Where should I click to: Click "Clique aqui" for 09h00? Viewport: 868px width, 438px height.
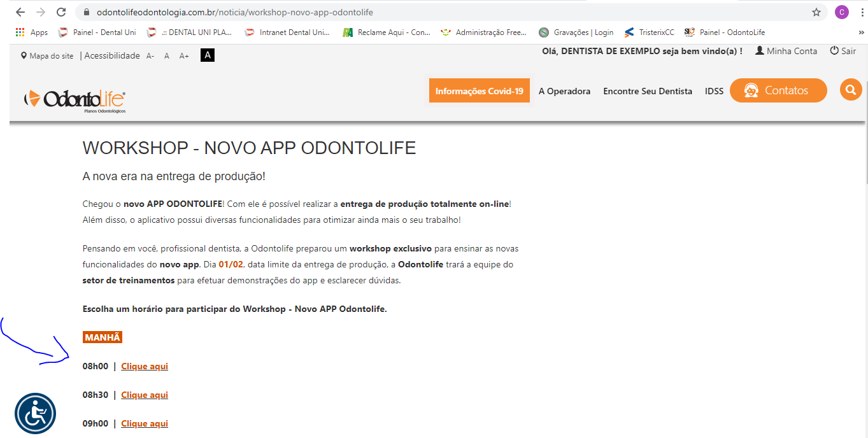tap(145, 423)
